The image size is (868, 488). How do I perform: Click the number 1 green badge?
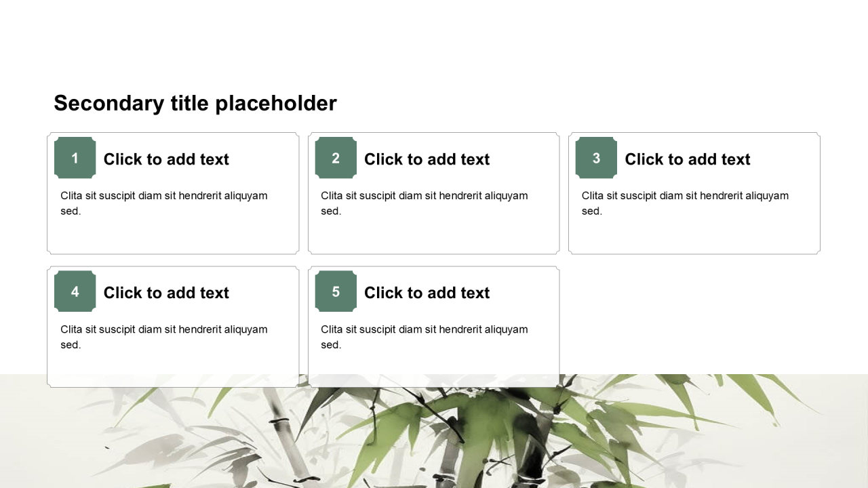(x=75, y=158)
